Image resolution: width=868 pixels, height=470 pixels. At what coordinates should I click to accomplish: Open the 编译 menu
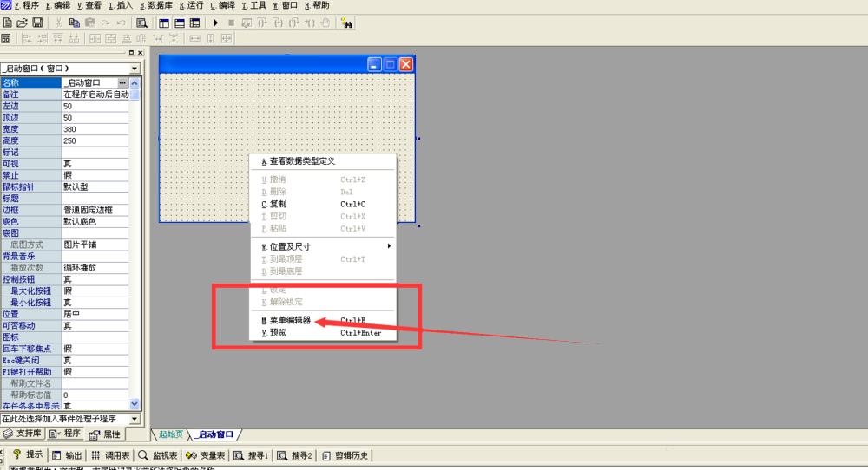click(222, 5)
